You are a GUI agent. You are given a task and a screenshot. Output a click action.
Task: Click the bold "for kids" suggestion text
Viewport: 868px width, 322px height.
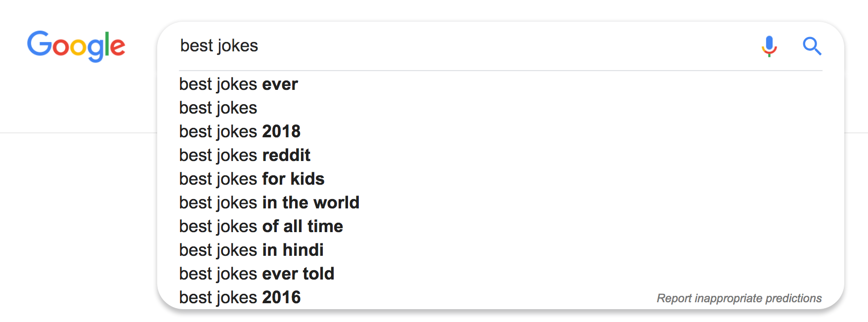[x=293, y=179]
